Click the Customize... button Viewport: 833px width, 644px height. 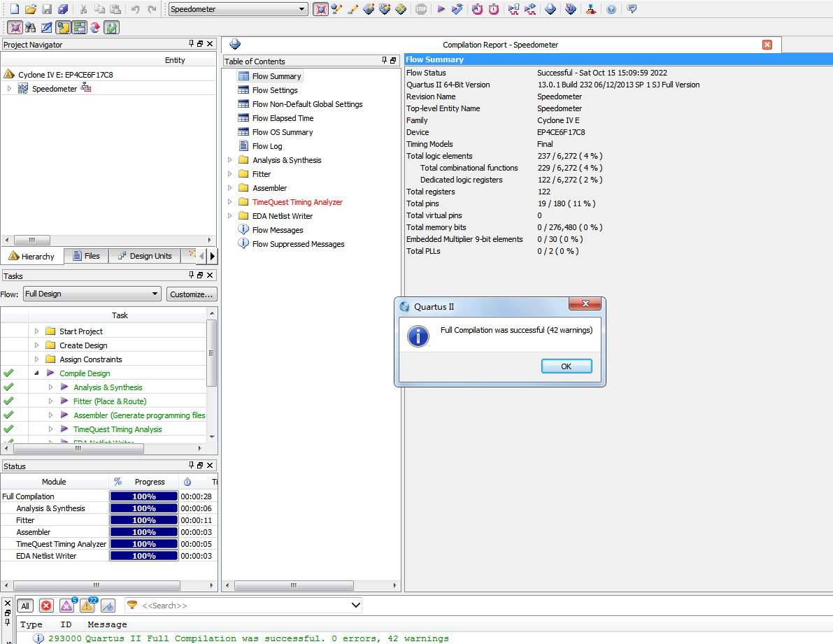(191, 294)
